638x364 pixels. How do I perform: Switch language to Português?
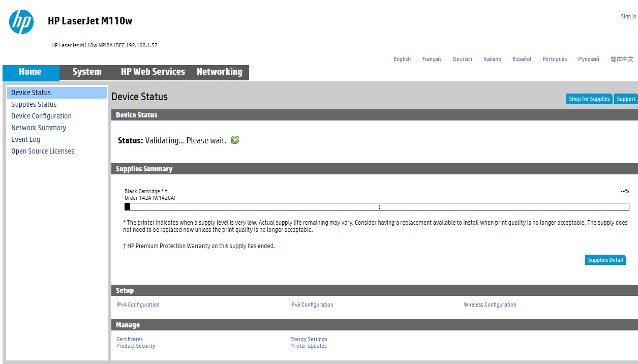tap(555, 59)
